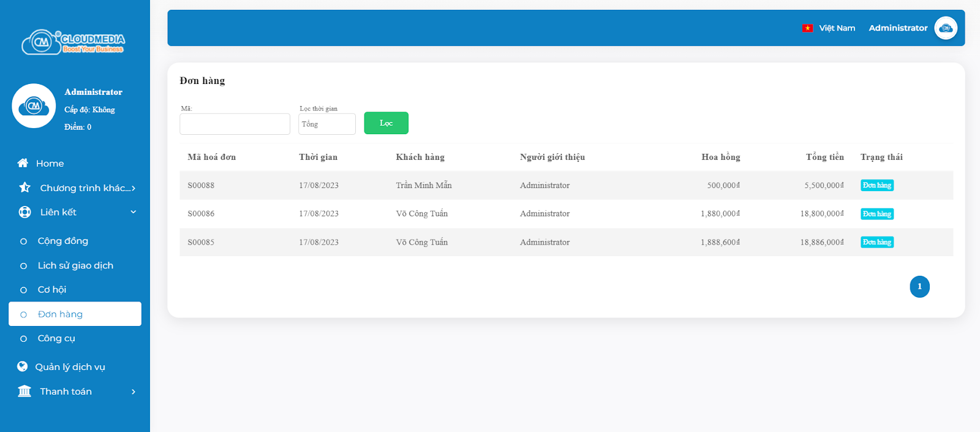Click Đơn hàng status badge for S00086
This screenshot has height=432, width=980.
click(x=877, y=214)
